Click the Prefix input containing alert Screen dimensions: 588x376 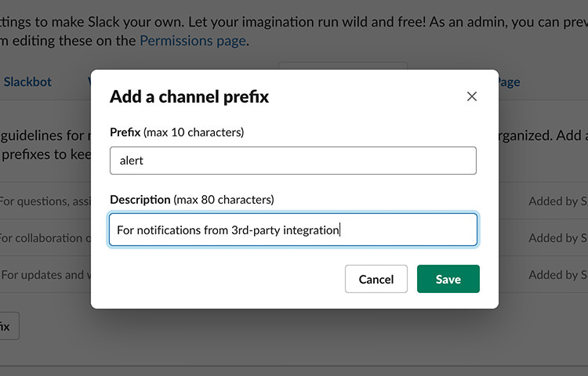click(x=293, y=161)
